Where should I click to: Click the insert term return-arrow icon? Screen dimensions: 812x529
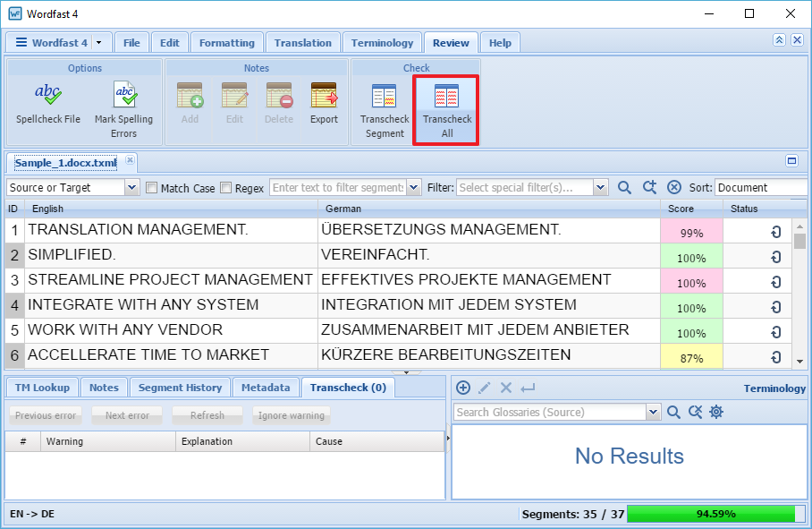[528, 388]
